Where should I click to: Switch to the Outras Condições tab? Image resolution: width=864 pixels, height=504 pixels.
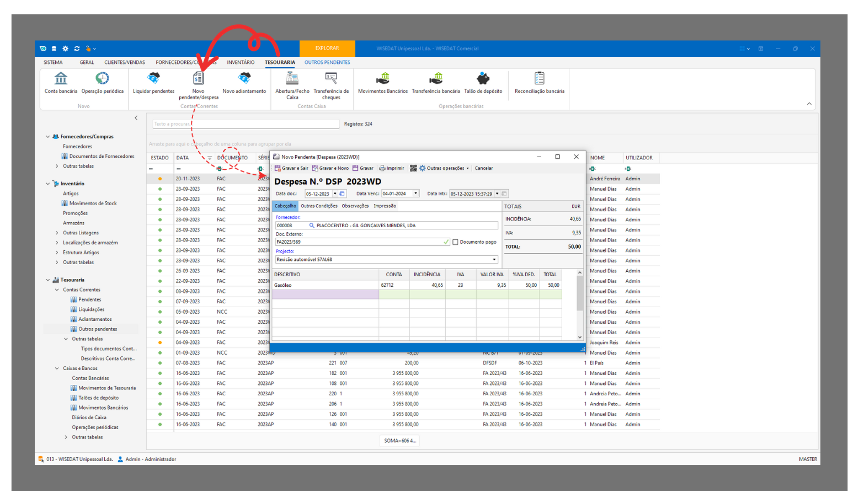[319, 206]
